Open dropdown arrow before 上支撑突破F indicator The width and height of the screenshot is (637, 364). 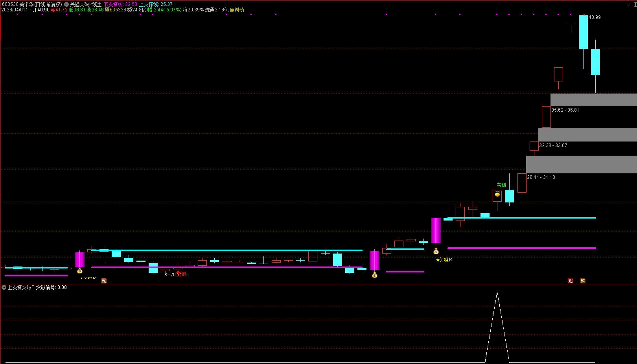point(4,287)
